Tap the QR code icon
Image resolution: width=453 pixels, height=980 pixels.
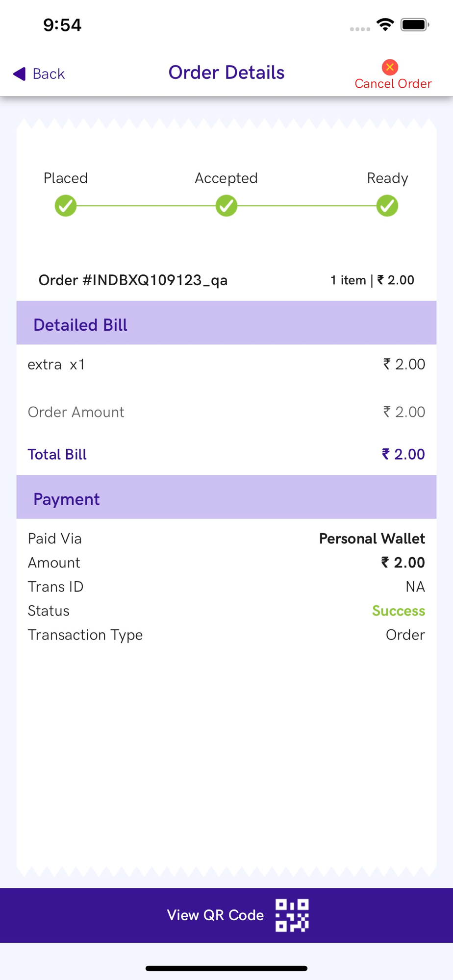pos(292,915)
